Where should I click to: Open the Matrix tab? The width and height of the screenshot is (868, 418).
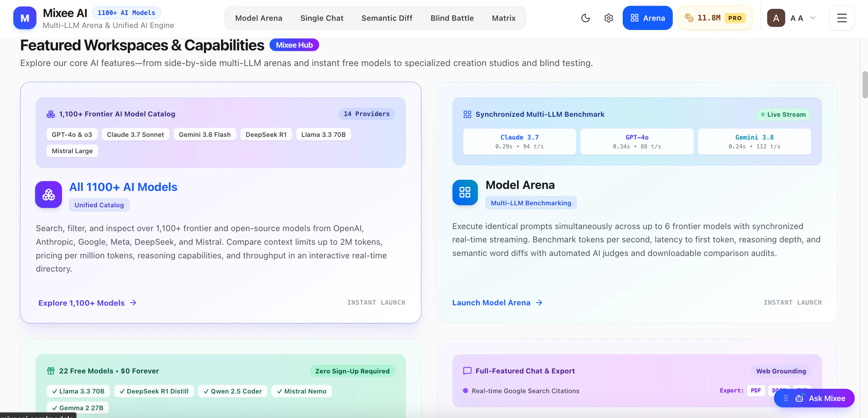[x=503, y=18]
